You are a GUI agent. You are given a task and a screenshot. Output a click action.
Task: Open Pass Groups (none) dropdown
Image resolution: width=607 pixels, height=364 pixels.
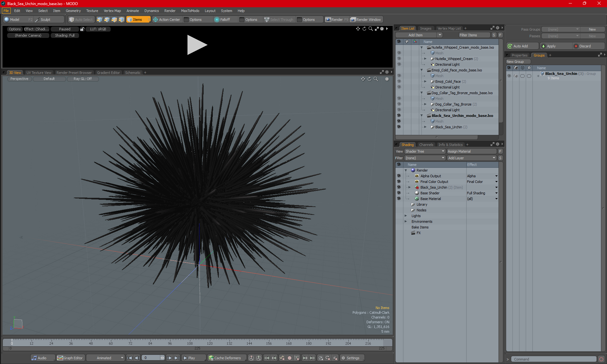[561, 29]
